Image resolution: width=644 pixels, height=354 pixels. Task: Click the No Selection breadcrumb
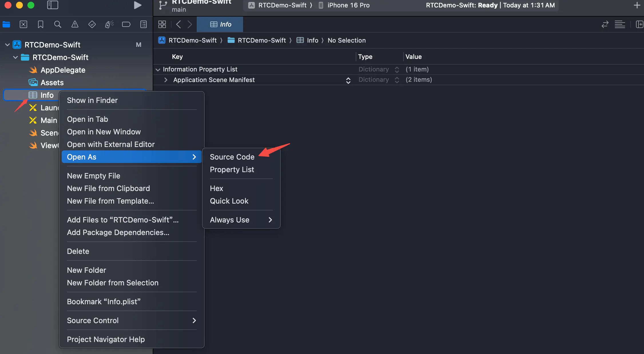pos(347,40)
